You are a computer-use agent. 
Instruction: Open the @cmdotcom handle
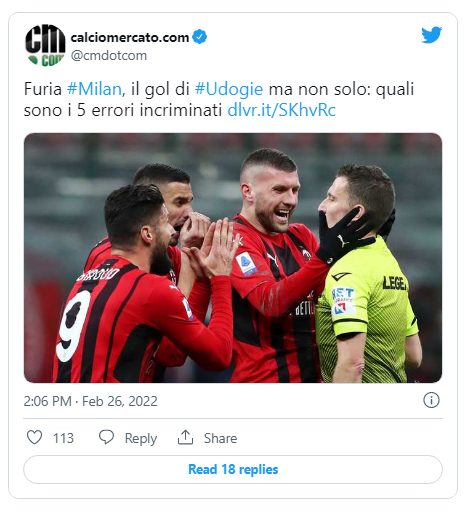[x=109, y=55]
